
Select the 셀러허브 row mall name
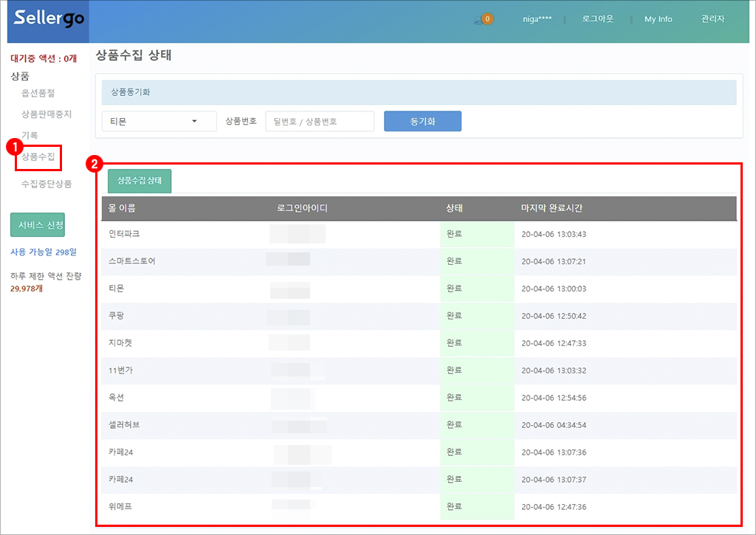124,424
